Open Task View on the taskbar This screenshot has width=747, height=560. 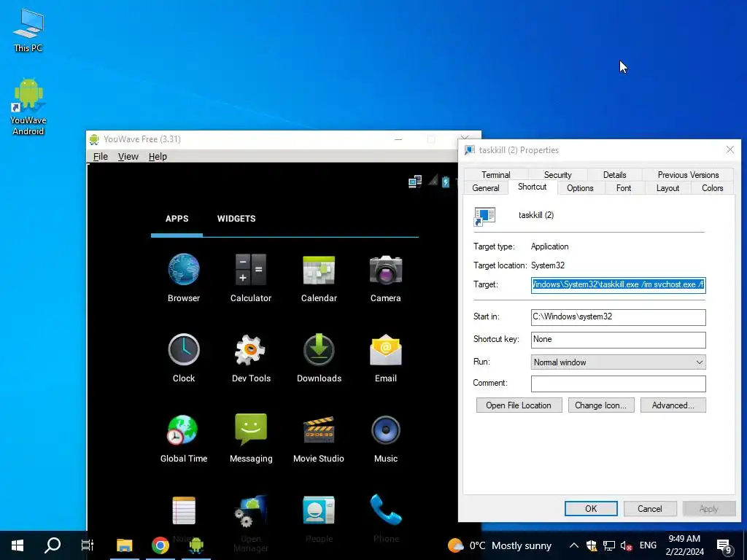click(x=88, y=545)
